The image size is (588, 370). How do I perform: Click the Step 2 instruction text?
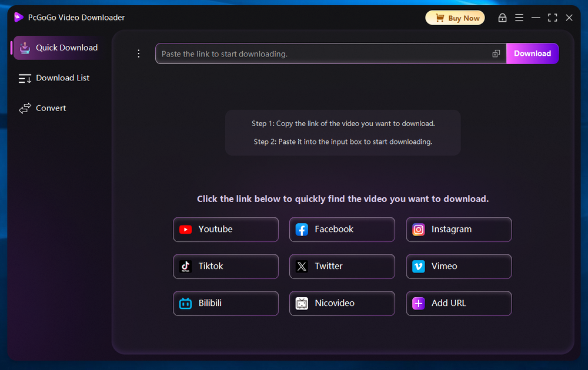[x=343, y=142]
